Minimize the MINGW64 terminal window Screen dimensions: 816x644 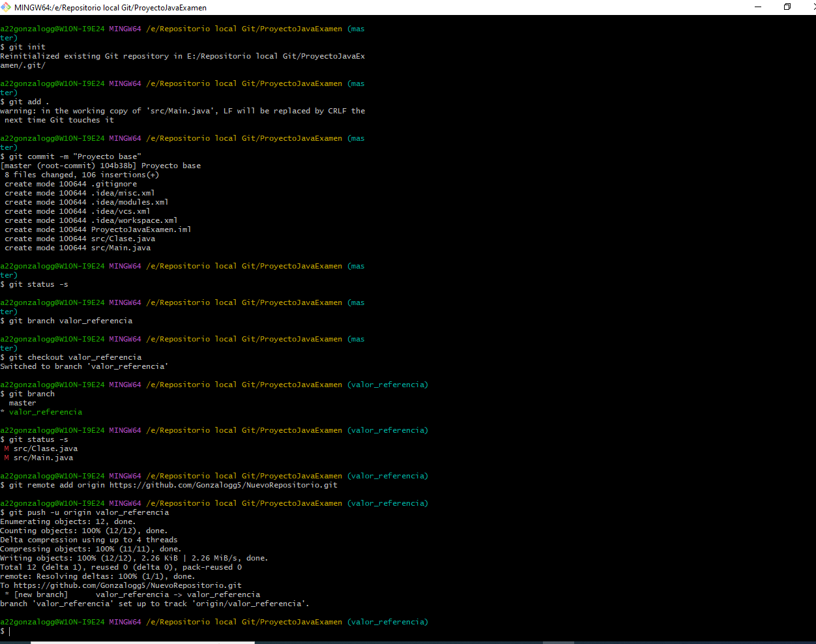tap(758, 7)
